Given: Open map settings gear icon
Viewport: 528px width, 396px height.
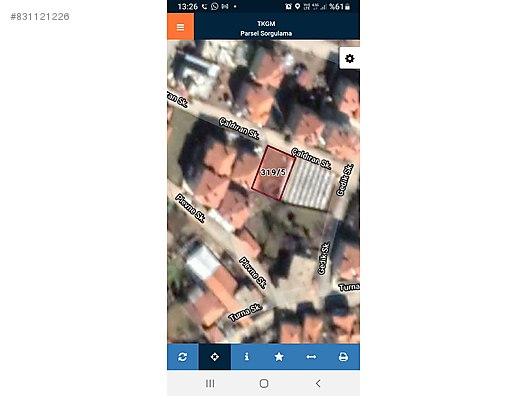Looking at the screenshot, I should click(x=350, y=59).
